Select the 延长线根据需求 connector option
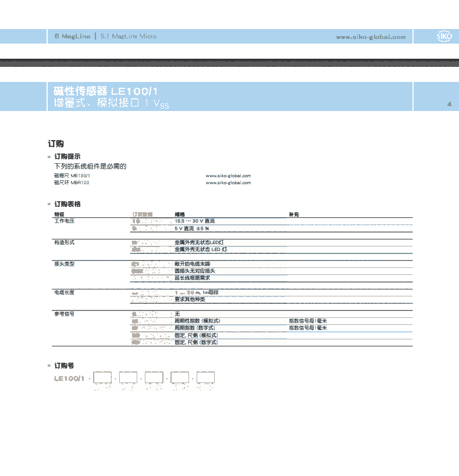 [193, 278]
